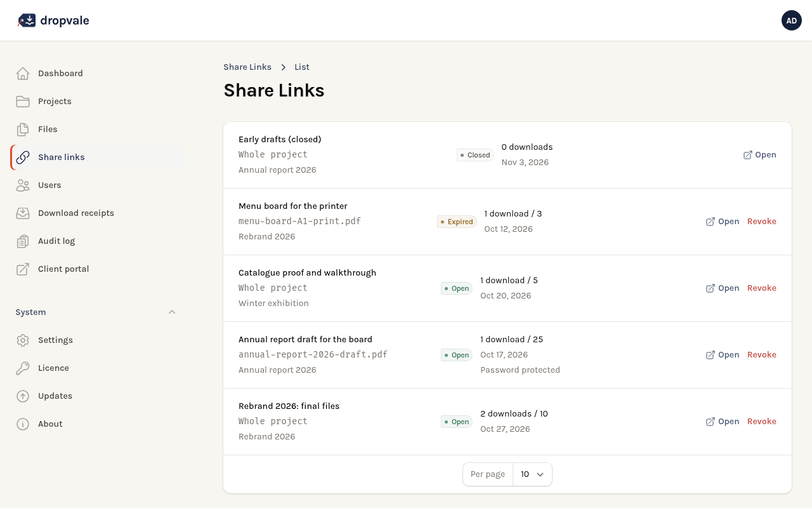Click the Expired status badge
Screen dimensions: 812x508
coord(457,222)
